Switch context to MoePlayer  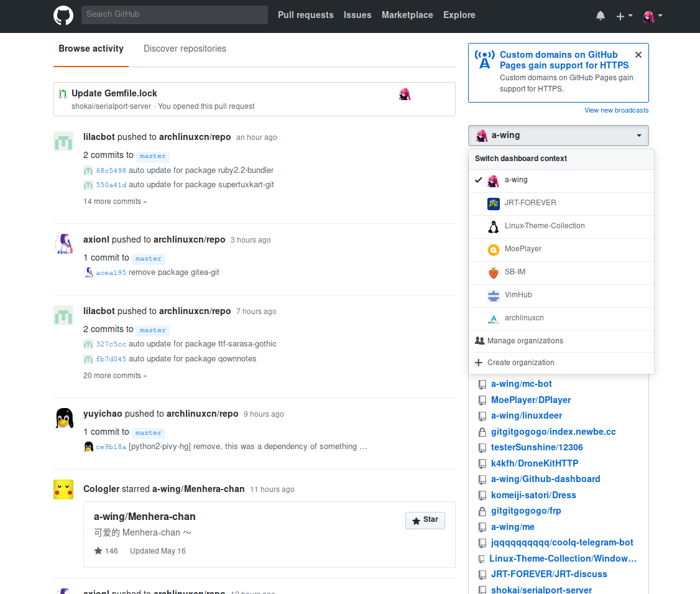[x=561, y=249]
